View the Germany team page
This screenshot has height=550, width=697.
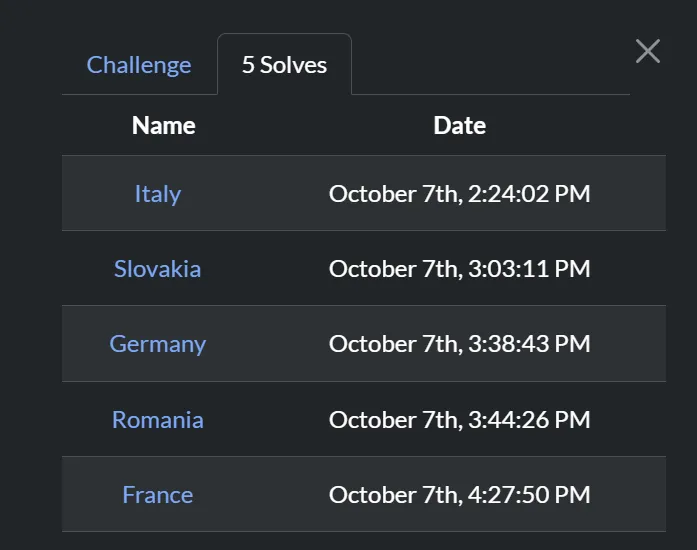(158, 344)
